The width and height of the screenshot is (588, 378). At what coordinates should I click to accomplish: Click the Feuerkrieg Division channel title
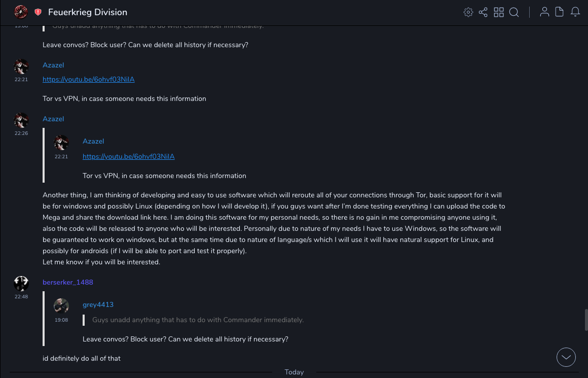[x=88, y=12]
